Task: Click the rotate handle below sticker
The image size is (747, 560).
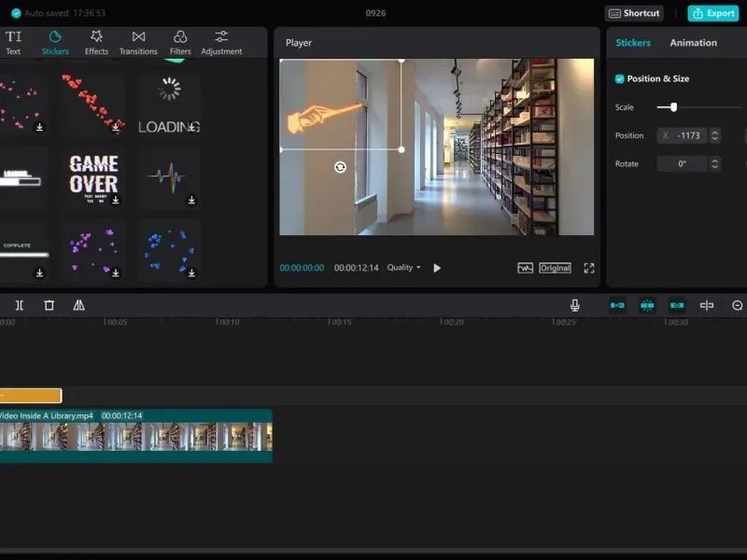Action: click(x=340, y=167)
